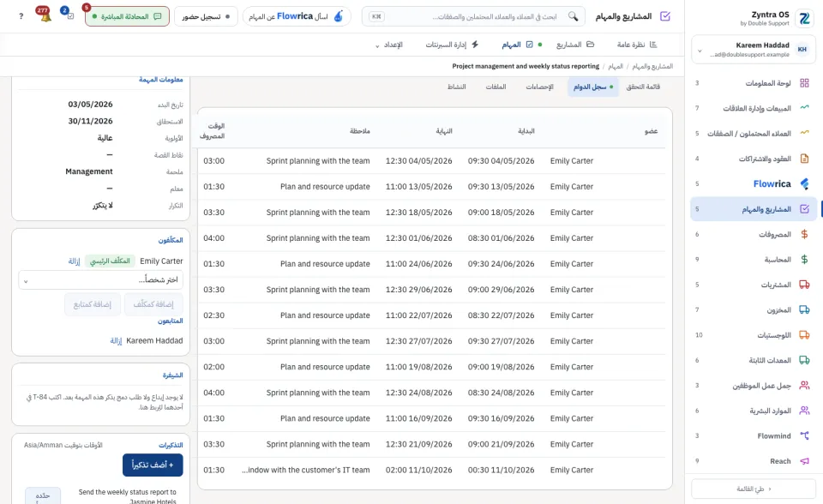This screenshot has height=504, width=823.
Task: Open the Inventory icon in sidebar
Action: (804, 309)
